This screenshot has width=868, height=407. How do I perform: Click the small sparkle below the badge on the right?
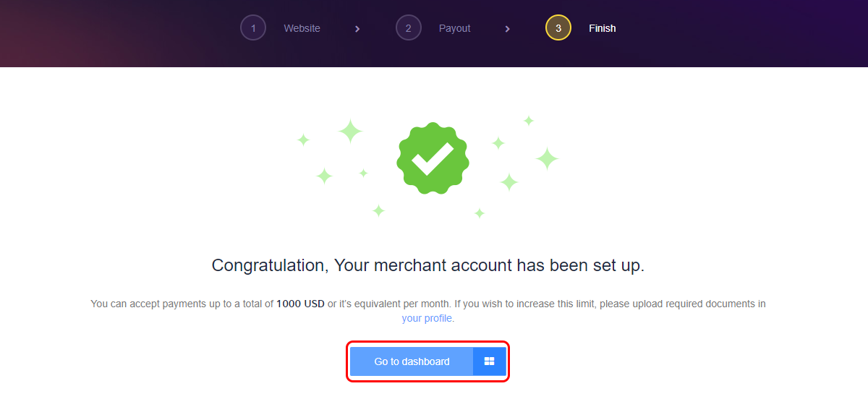tap(480, 213)
